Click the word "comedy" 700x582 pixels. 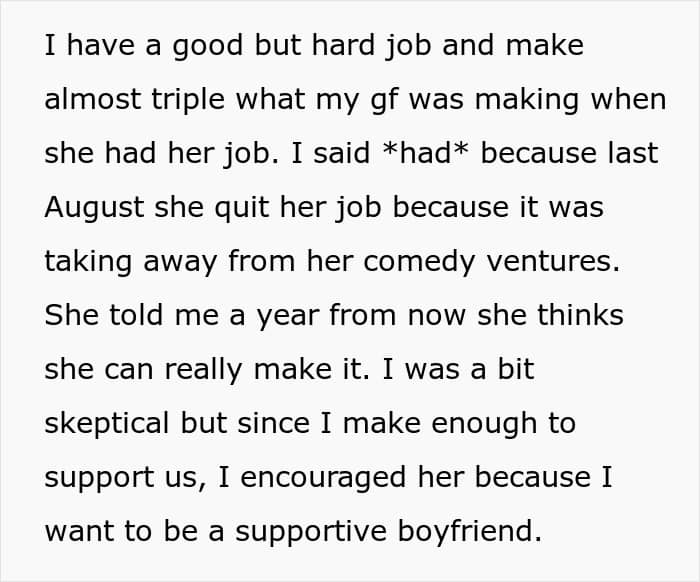[419, 262]
